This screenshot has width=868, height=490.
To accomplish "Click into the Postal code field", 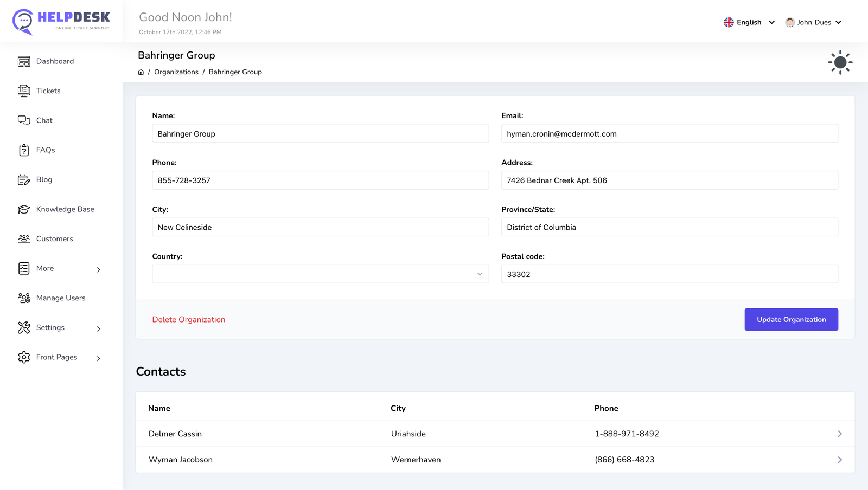I will [669, 274].
